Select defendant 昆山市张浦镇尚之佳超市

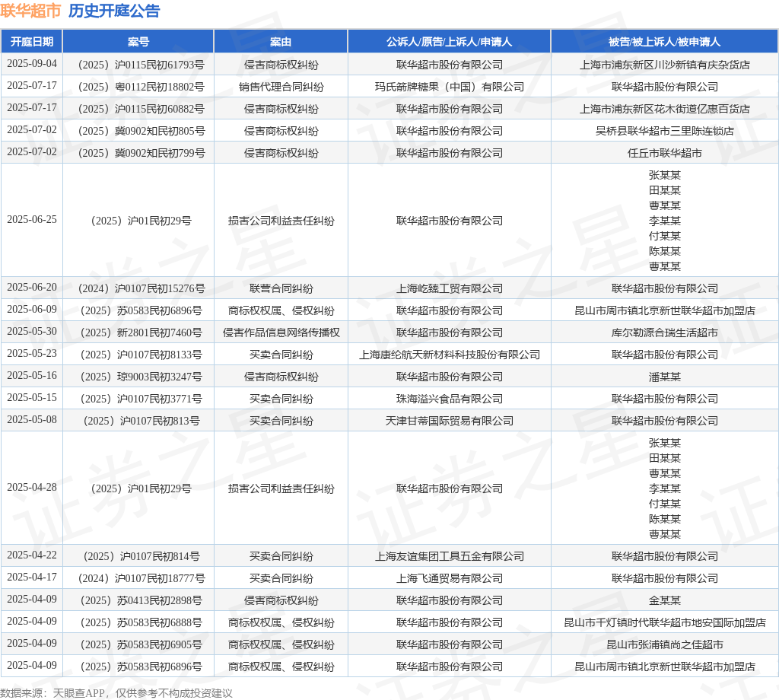click(x=665, y=645)
